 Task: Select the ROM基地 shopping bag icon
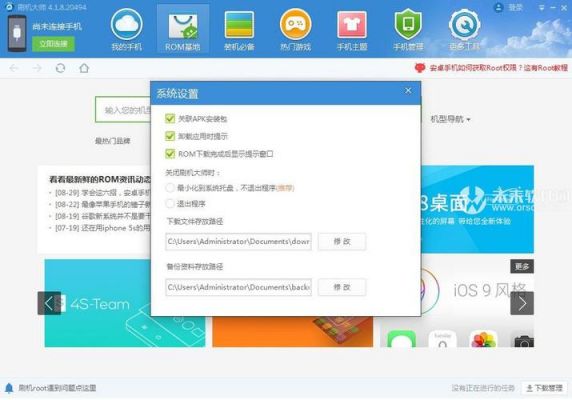(183, 26)
